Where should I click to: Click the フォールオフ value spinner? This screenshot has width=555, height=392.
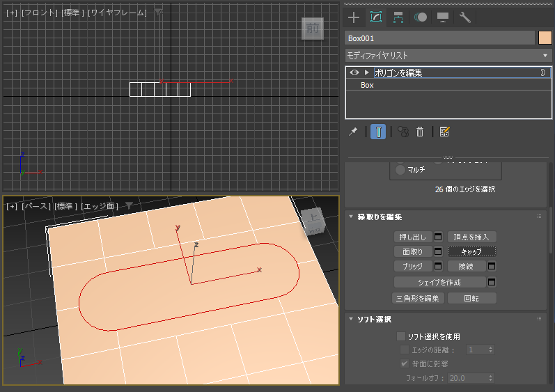pyautogui.click(x=490, y=378)
